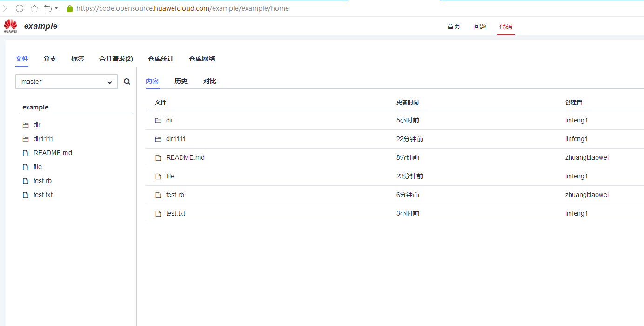Select the example root in sidebar tree
The width and height of the screenshot is (644, 326).
click(35, 107)
